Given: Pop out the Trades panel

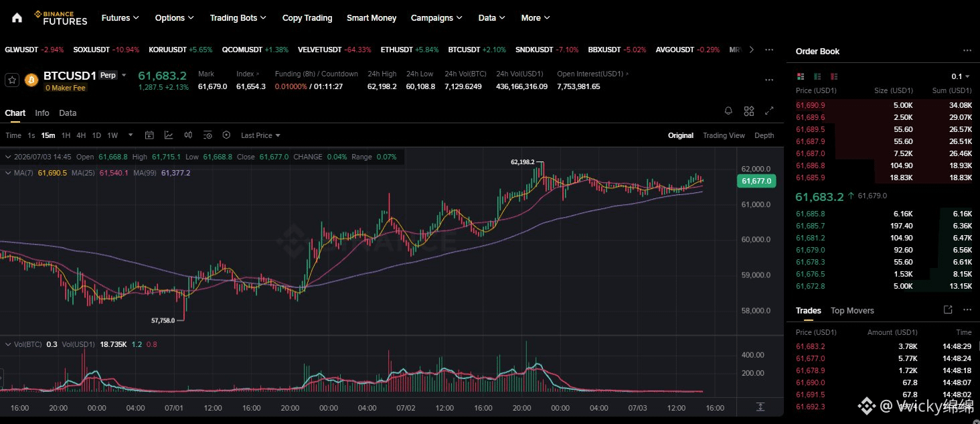Looking at the screenshot, I should pyautogui.click(x=948, y=310).
